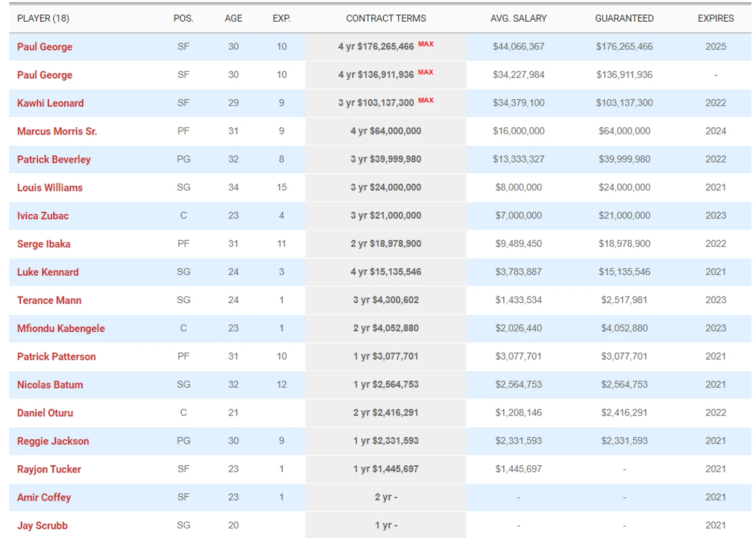
Task: Click the $44,066,367 average salary value
Action: pyautogui.click(x=518, y=47)
